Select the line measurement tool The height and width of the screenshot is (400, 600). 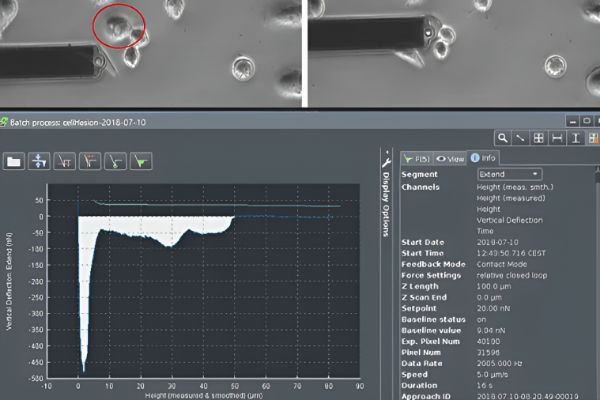520,138
